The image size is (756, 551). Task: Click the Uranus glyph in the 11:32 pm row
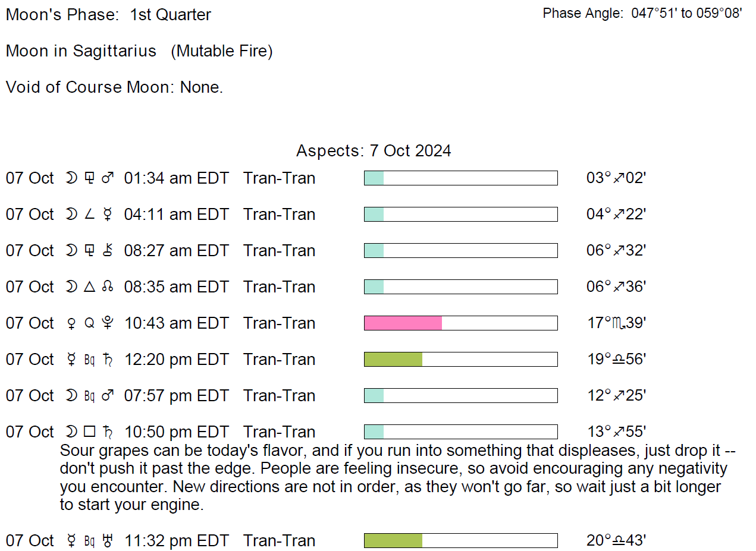pyautogui.click(x=108, y=541)
